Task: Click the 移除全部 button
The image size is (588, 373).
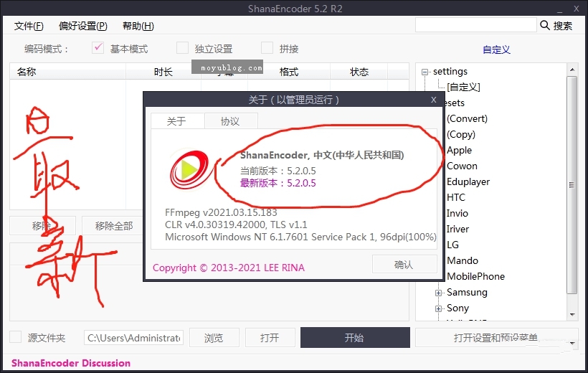Action: tap(113, 226)
